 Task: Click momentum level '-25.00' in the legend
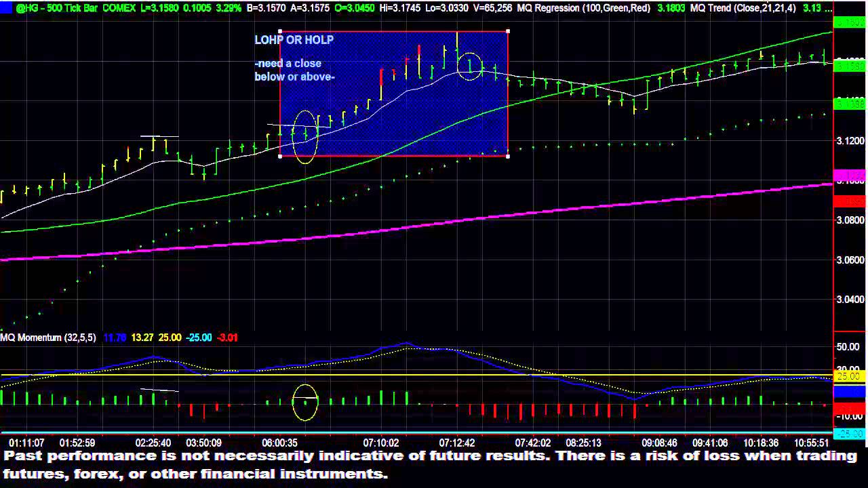[x=199, y=338]
